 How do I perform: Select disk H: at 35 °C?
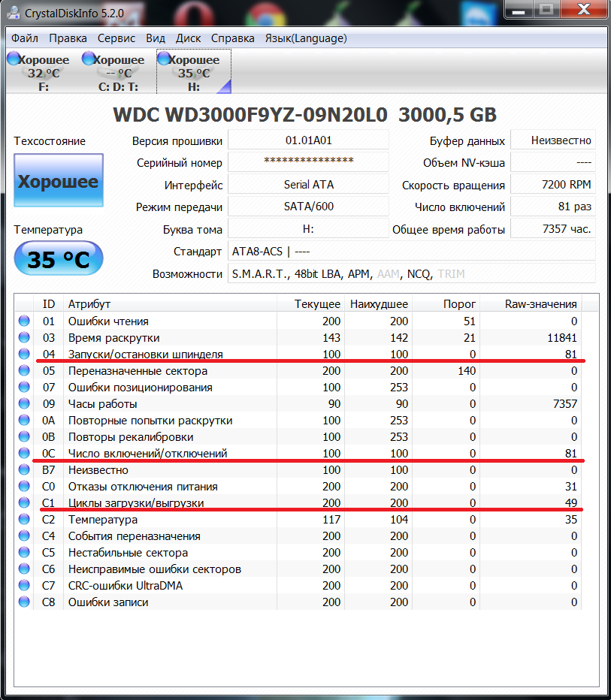[194, 72]
